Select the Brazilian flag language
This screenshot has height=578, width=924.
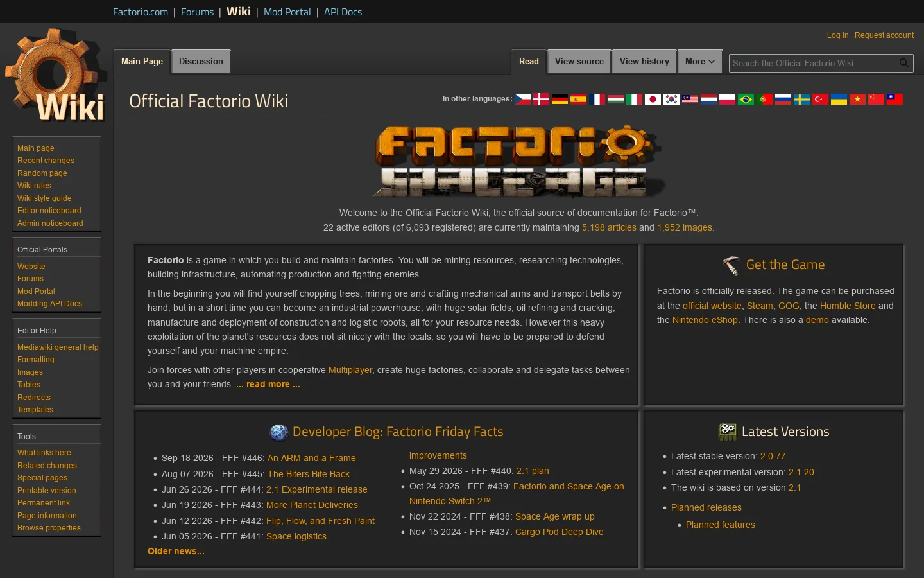746,99
